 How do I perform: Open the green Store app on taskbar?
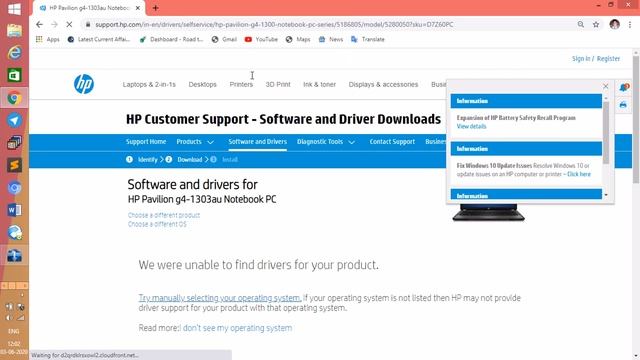[x=14, y=75]
